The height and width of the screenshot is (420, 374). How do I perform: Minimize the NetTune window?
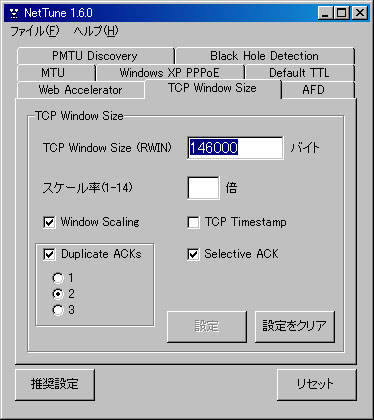[x=326, y=13]
